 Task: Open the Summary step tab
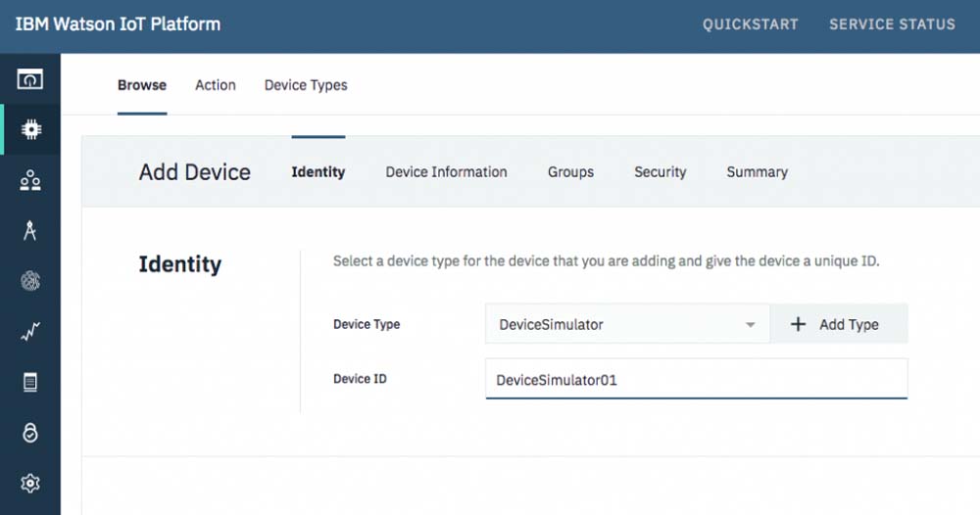(x=757, y=172)
